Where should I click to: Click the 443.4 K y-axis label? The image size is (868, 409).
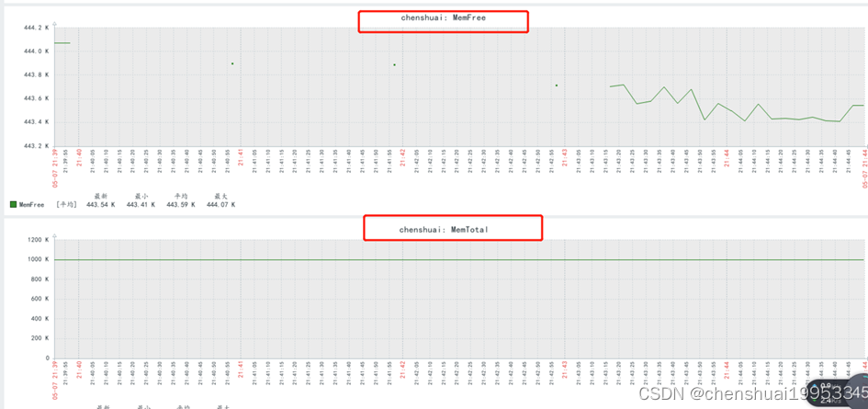tap(38, 122)
